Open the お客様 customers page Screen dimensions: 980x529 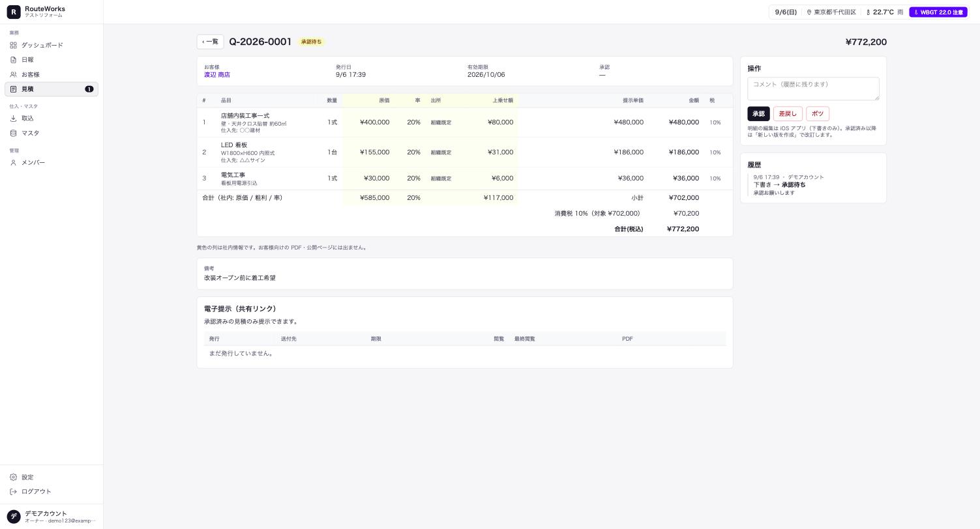[x=52, y=74]
